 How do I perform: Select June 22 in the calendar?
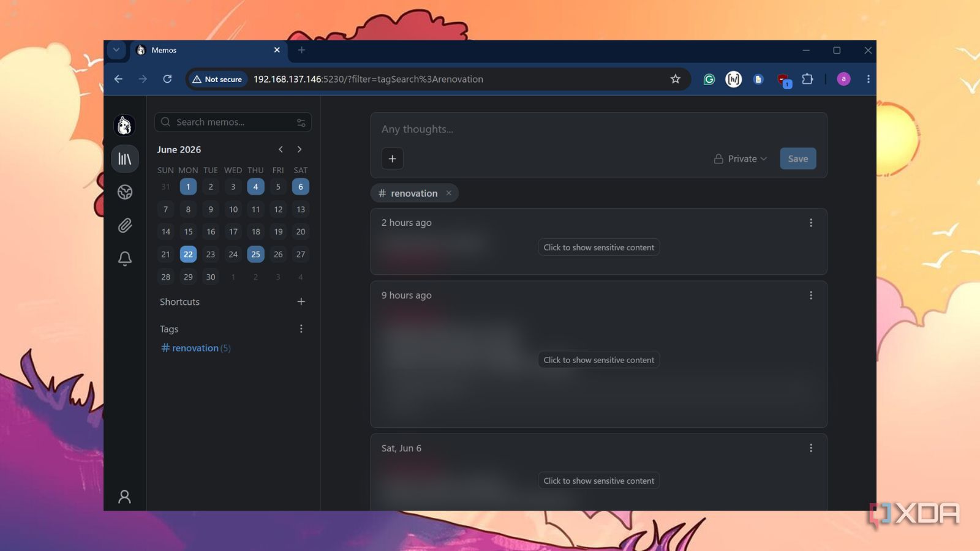coord(188,254)
